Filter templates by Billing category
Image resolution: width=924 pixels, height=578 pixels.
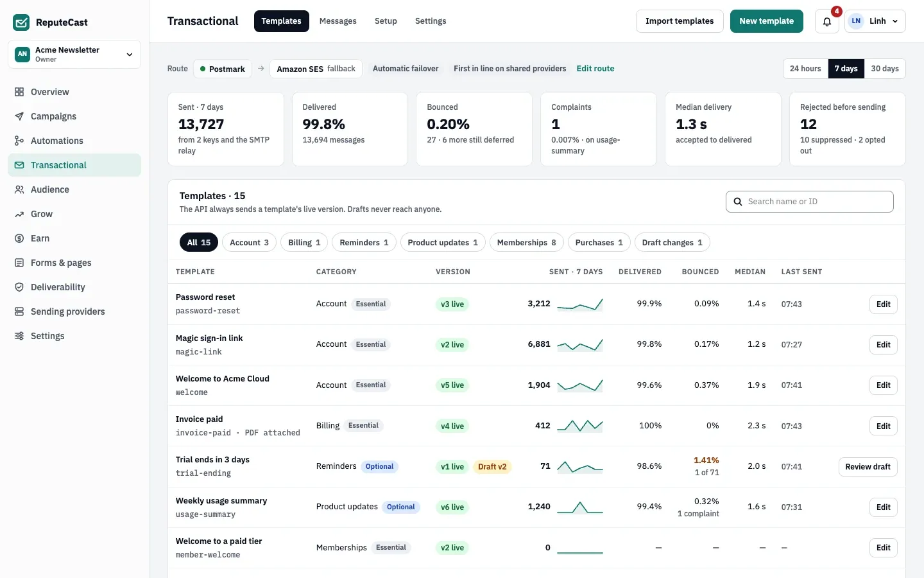(304, 242)
